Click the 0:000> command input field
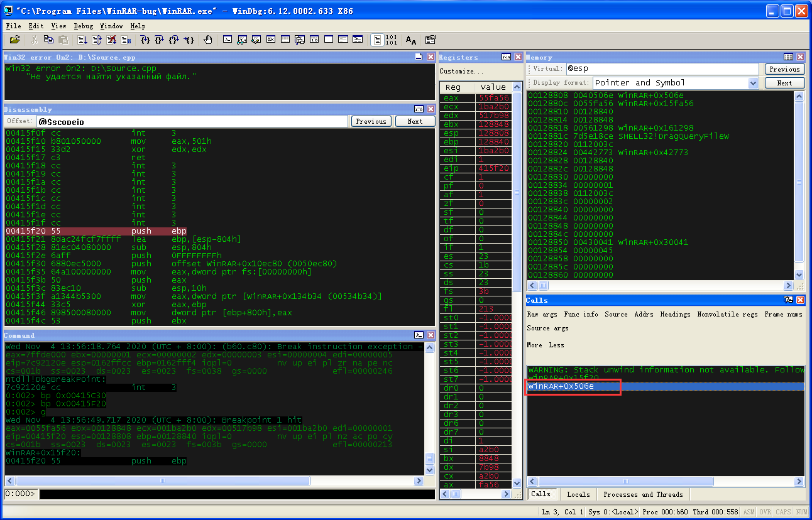This screenshot has height=520, width=812. pos(237,494)
